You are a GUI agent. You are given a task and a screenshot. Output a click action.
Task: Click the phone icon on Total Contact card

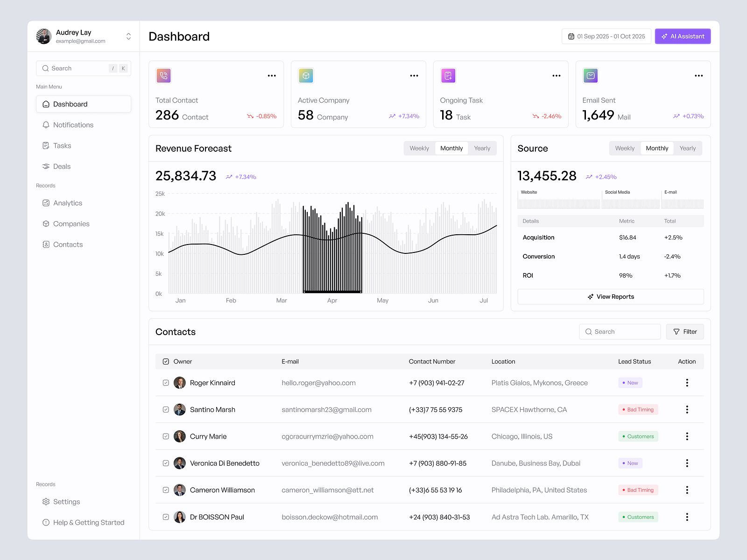pyautogui.click(x=163, y=75)
